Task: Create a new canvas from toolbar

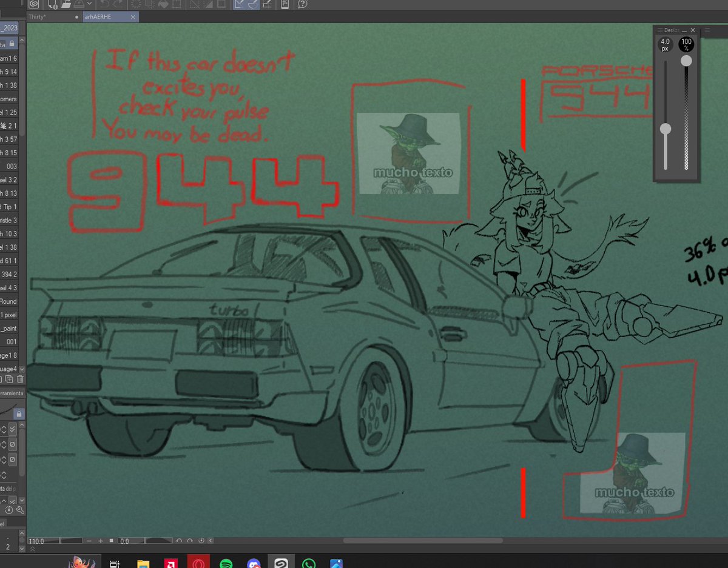Action: click(x=53, y=4)
